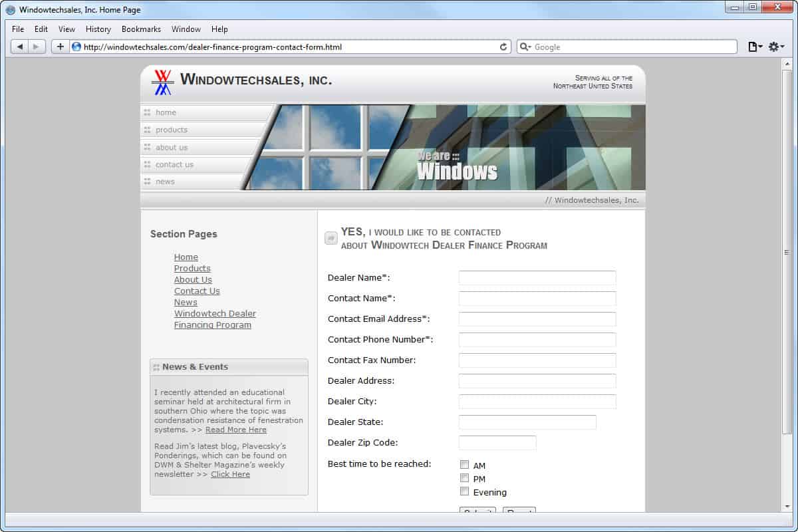Open the gear settings menu
The width and height of the screenshot is (798, 532).
click(776, 47)
